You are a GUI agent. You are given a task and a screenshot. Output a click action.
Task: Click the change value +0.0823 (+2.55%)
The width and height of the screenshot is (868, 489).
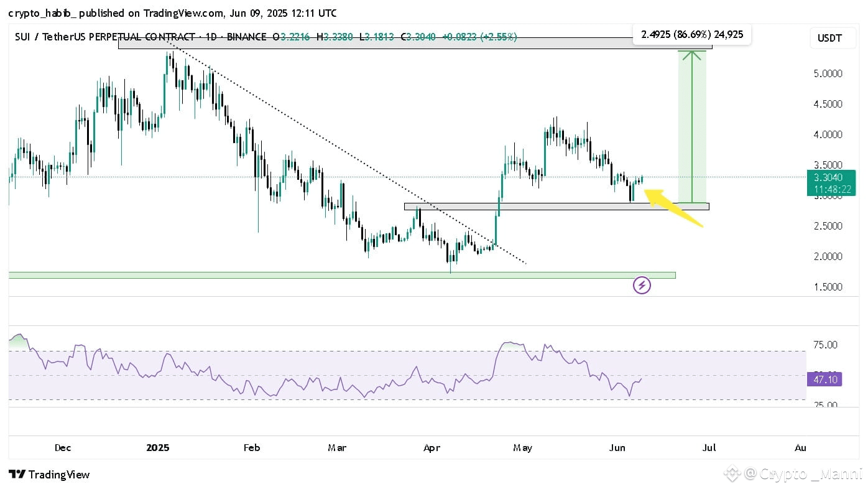click(x=479, y=37)
